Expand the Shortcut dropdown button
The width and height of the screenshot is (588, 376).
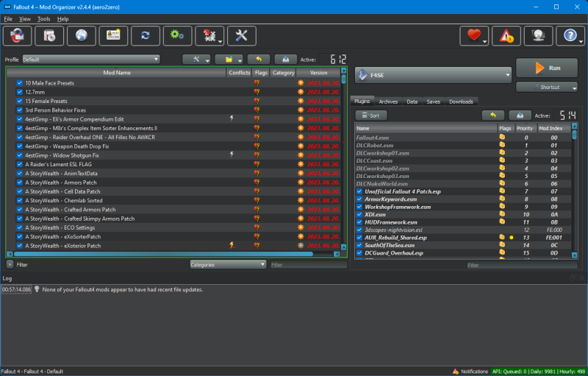click(547, 87)
